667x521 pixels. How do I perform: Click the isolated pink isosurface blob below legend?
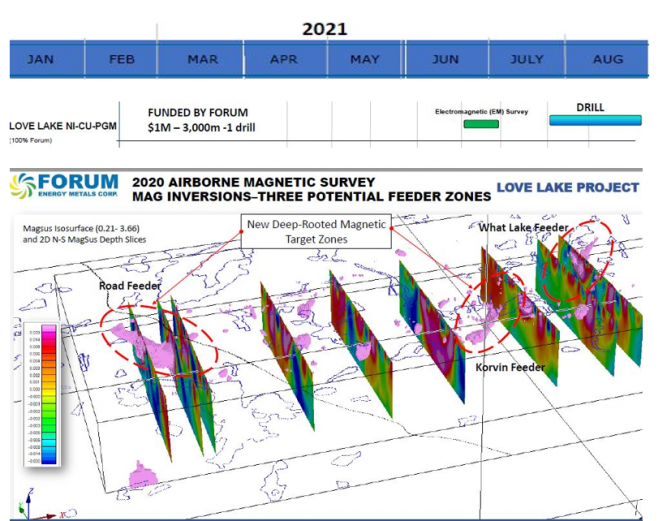[x=143, y=475]
